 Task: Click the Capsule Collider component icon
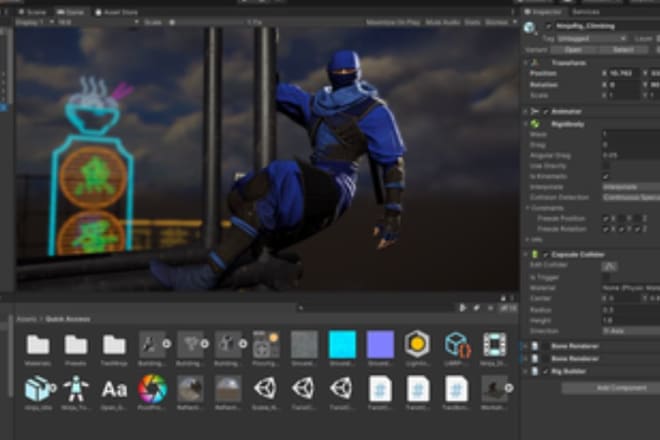point(535,254)
